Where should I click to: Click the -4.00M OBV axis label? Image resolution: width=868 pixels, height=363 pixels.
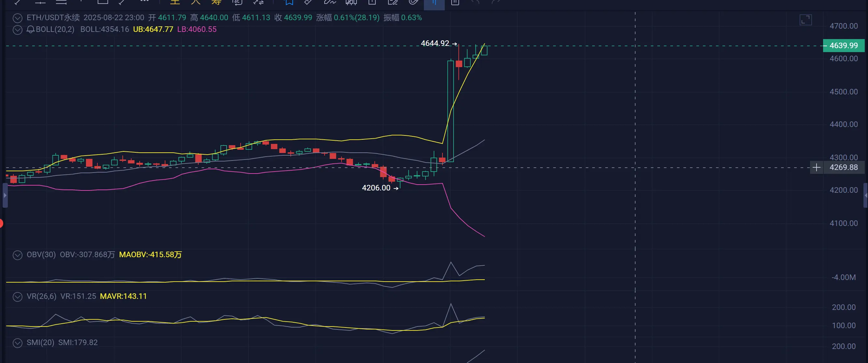844,277
